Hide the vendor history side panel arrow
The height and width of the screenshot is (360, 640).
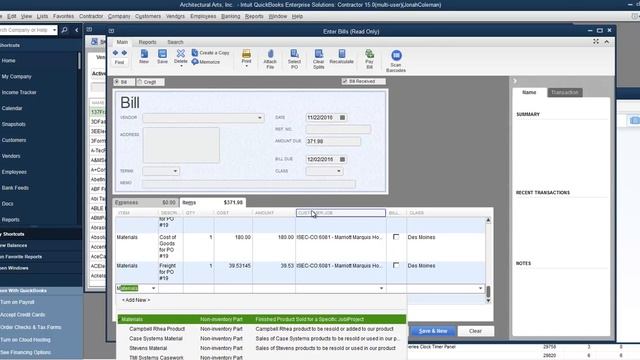(515, 81)
